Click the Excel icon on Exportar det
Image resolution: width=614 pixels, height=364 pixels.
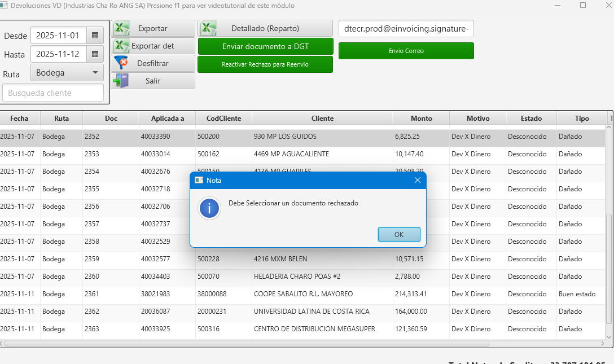pos(122,46)
